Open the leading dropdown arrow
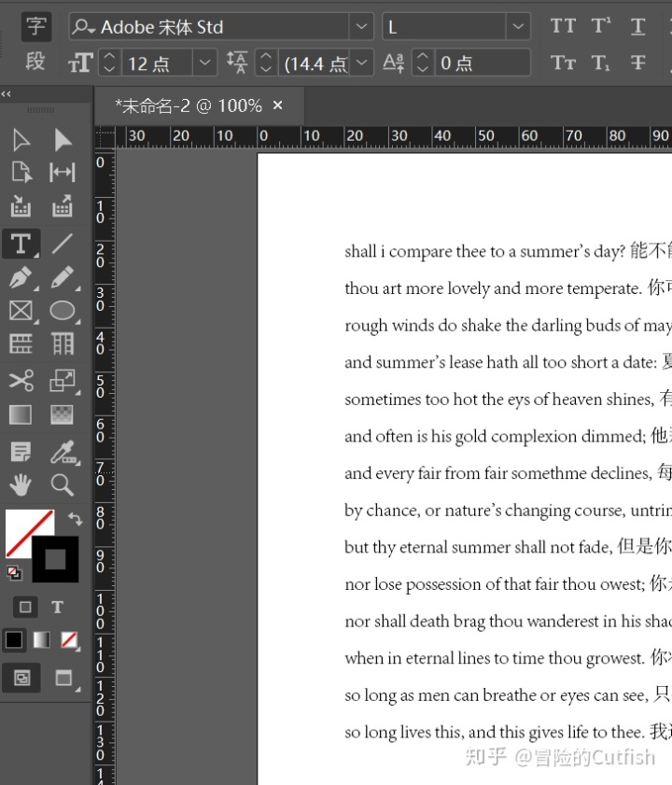Image resolution: width=672 pixels, height=785 pixels. [361, 63]
